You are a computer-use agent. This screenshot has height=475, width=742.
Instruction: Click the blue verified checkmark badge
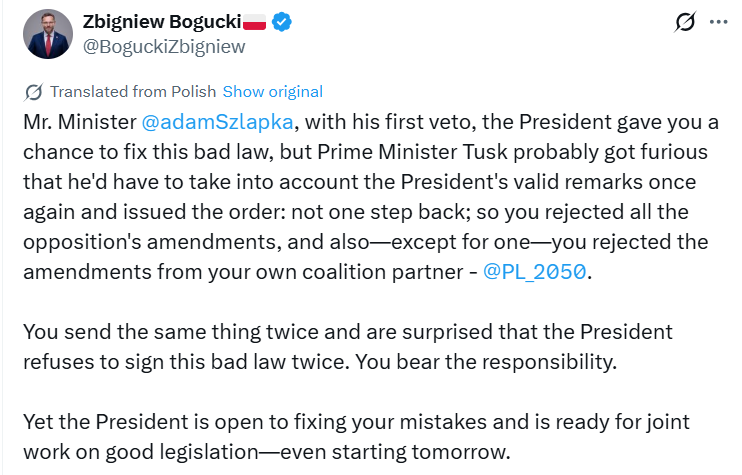tap(283, 21)
